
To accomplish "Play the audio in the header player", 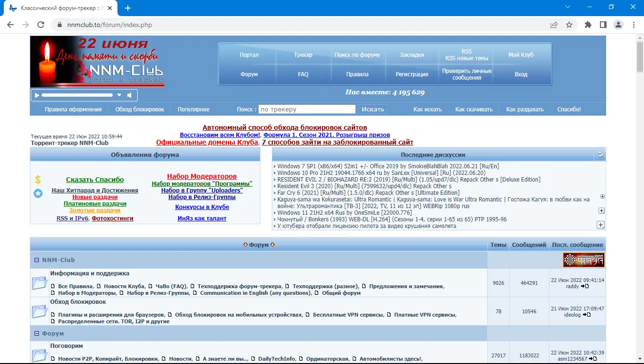I will tap(36, 95).
